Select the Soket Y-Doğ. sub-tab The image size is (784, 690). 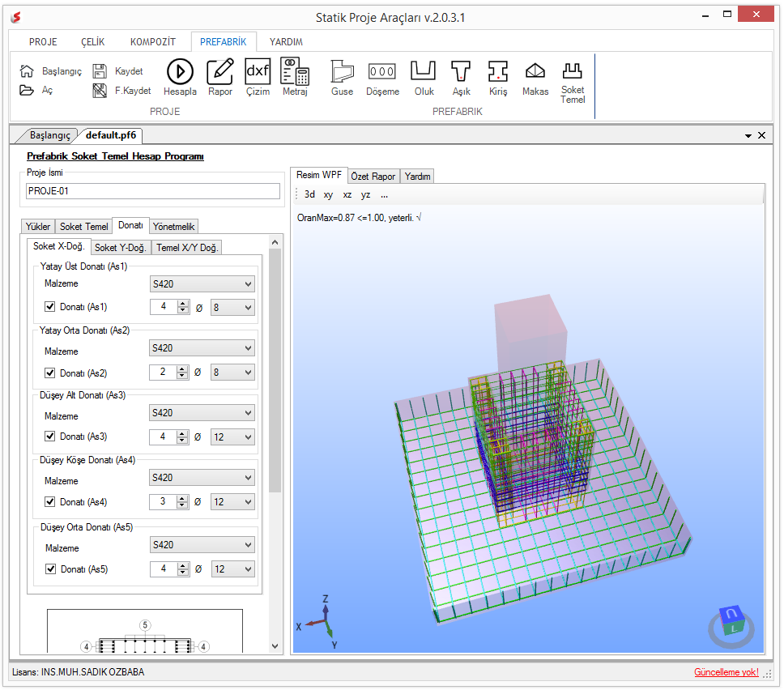click(x=121, y=248)
